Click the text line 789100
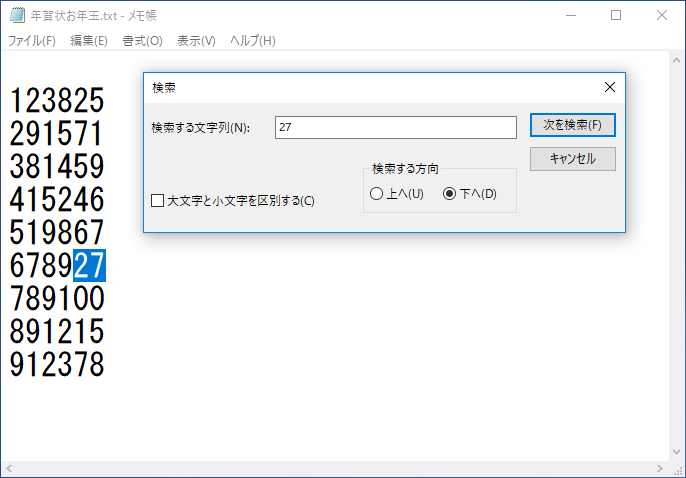This screenshot has height=478, width=686. click(x=57, y=298)
